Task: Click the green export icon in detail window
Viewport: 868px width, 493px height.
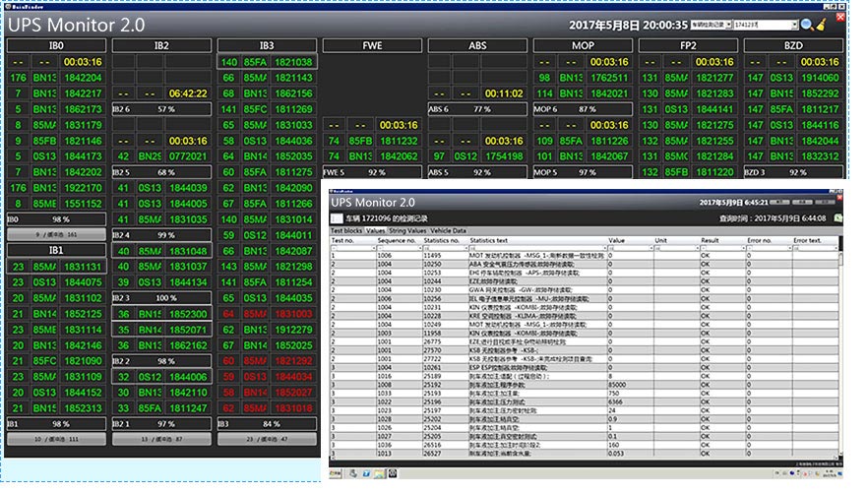Action: coord(838,218)
